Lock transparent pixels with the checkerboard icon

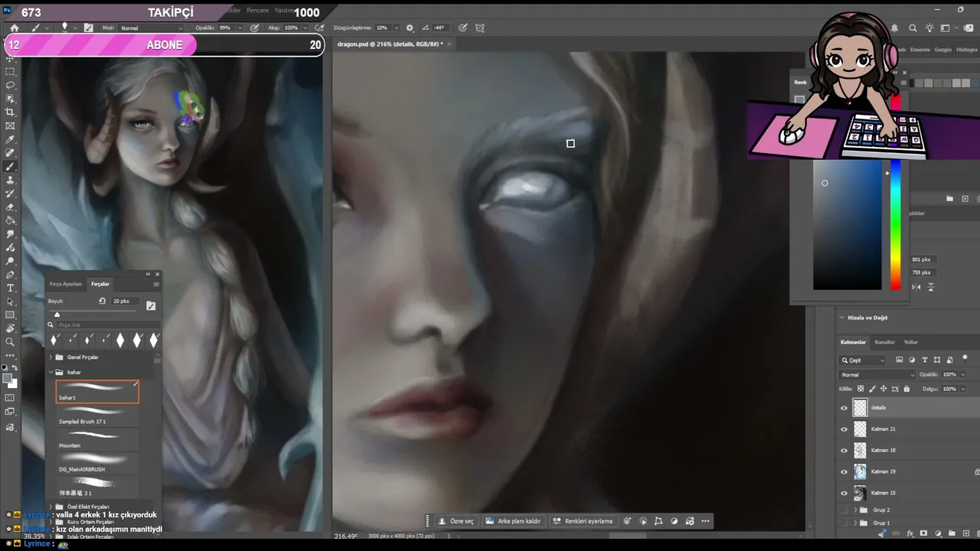pyautogui.click(x=861, y=389)
